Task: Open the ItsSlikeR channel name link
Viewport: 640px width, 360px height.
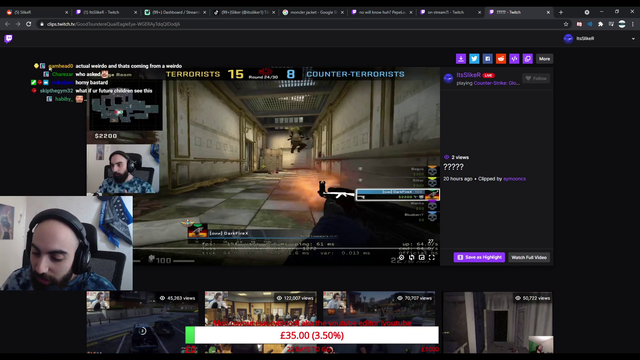Action: click(469, 75)
